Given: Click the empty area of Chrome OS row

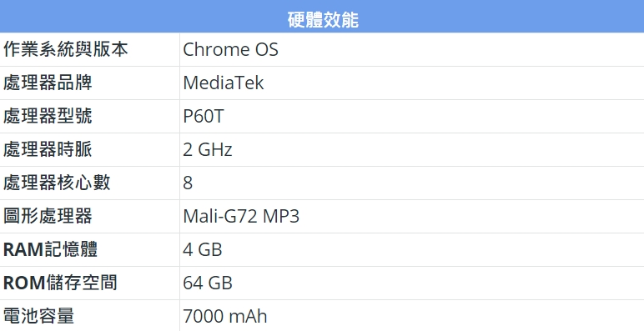Looking at the screenshot, I should (x=460, y=50).
